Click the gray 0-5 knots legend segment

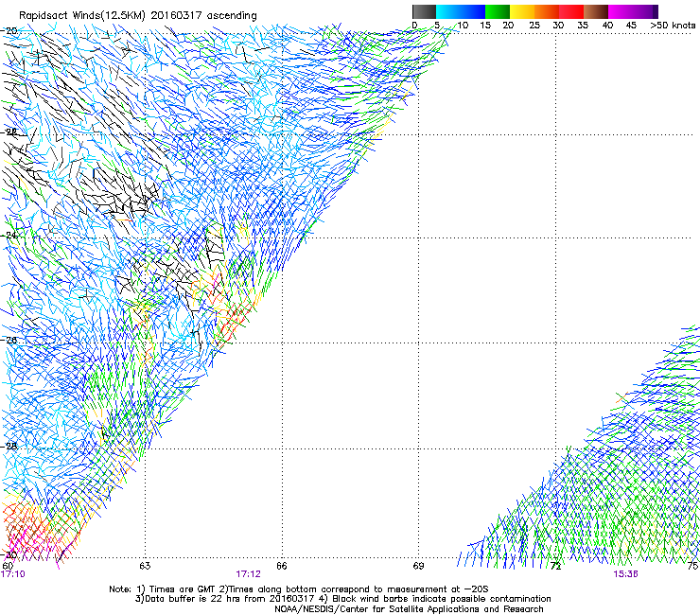(x=424, y=11)
